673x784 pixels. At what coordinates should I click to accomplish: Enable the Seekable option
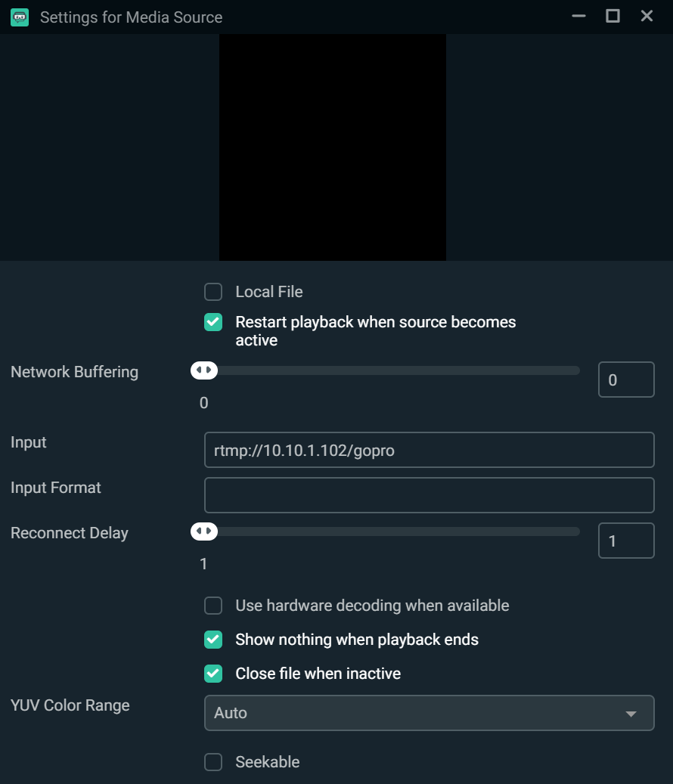(x=212, y=762)
